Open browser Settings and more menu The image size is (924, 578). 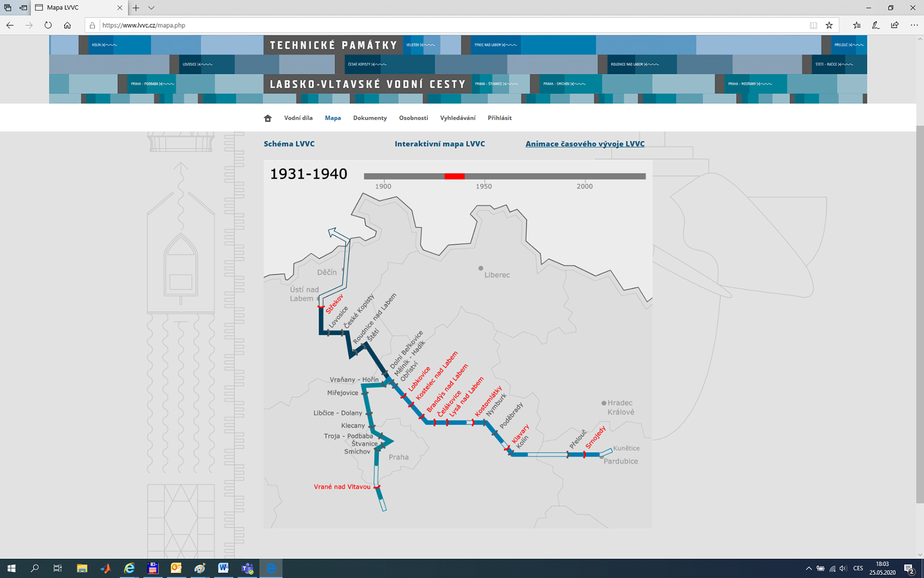[914, 25]
